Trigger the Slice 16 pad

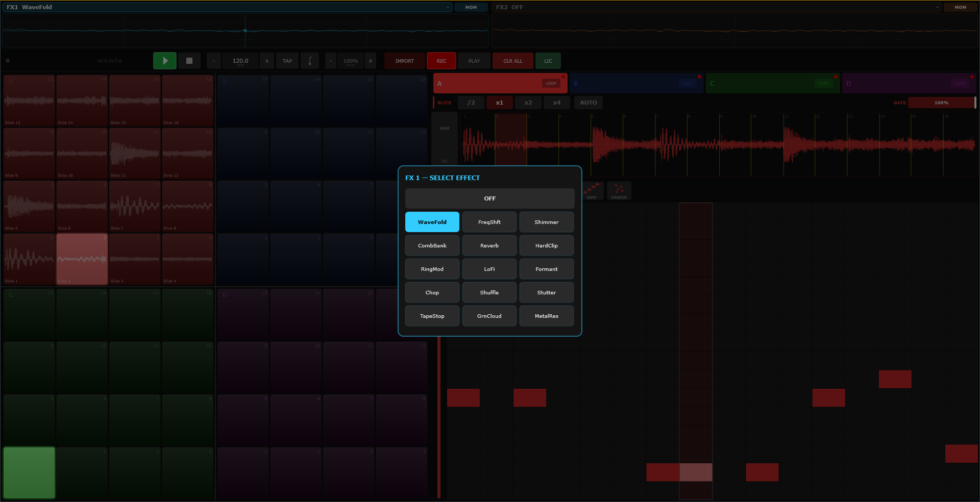[x=187, y=101]
